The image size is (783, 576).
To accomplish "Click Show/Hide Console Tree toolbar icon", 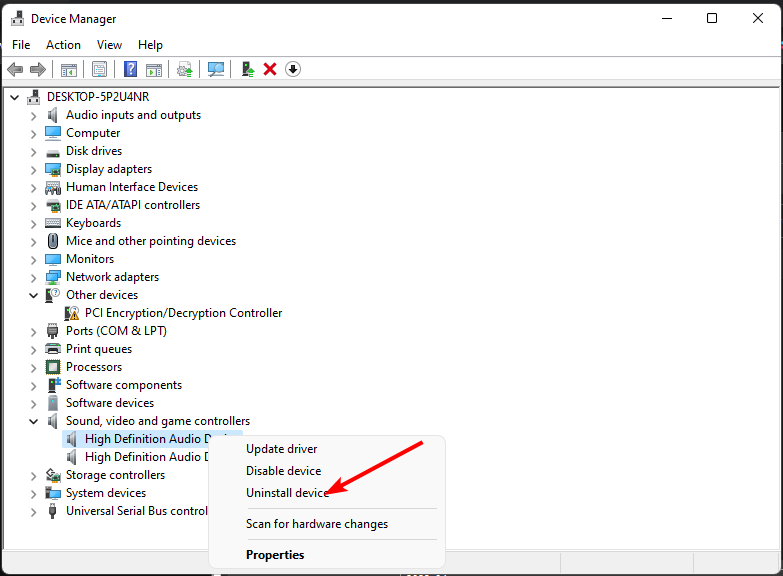I will (68, 69).
